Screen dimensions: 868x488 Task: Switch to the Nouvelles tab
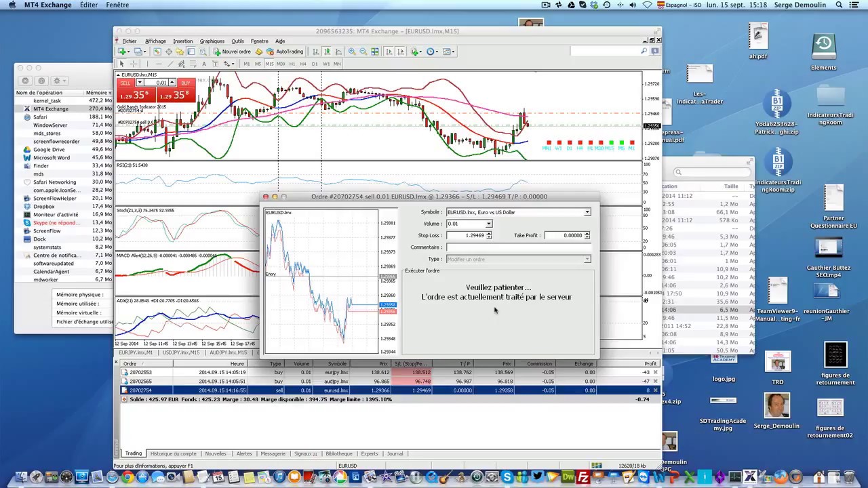pos(216,453)
